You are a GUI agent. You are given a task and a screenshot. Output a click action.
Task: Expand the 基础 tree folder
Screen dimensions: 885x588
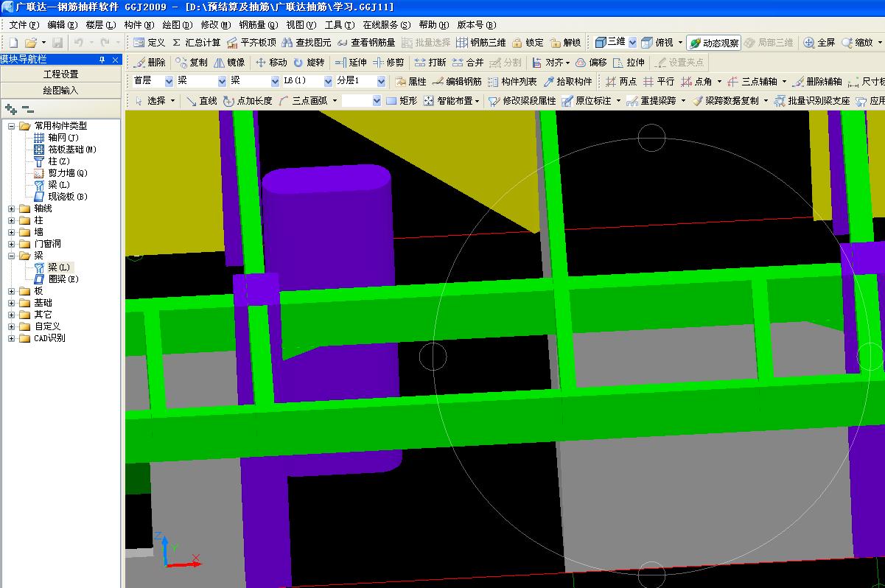pos(12,303)
